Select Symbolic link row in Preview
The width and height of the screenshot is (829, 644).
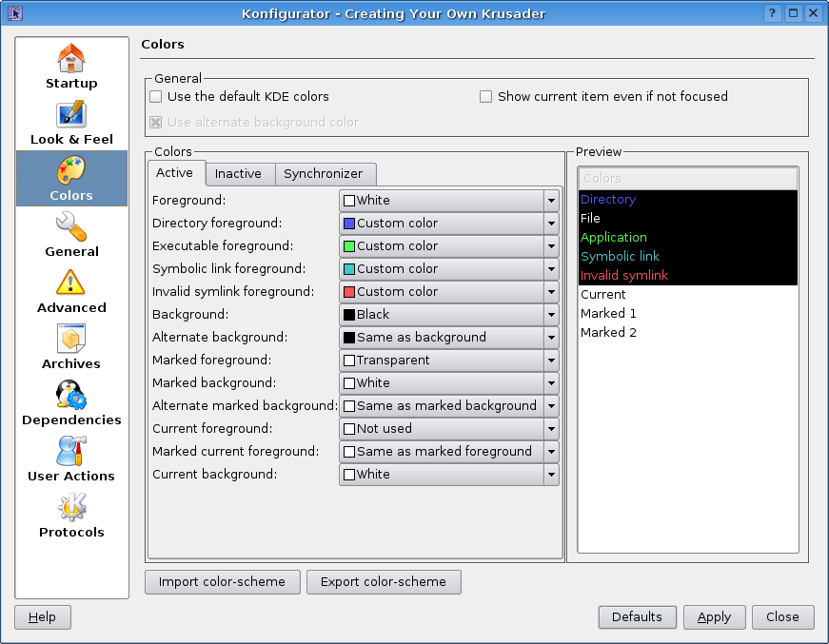point(688,257)
